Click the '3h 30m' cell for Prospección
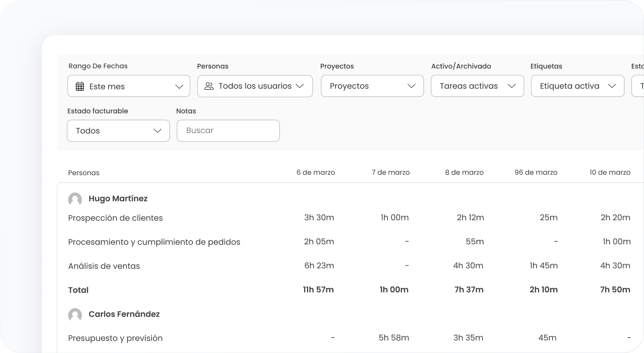Viewport: 644px width, 353px height. pyautogui.click(x=319, y=218)
